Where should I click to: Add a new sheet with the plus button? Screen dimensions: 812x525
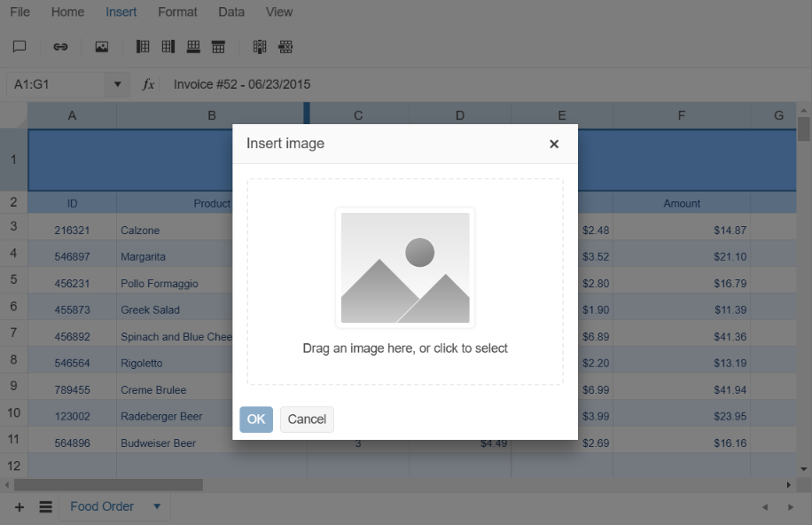pos(20,505)
